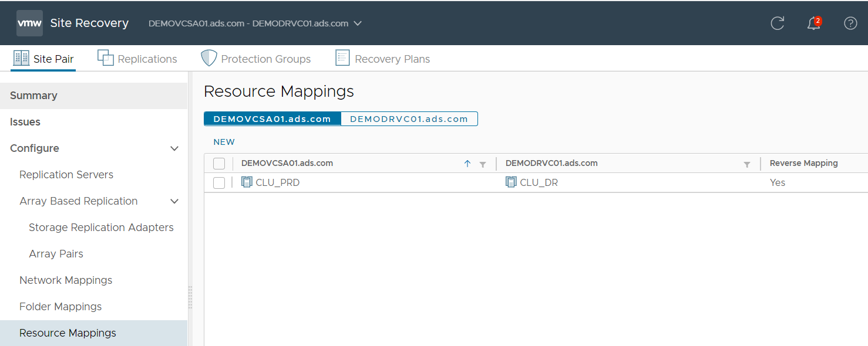Viewport: 868px width, 346px height.
Task: Click the Site Recovery title text
Action: pyautogui.click(x=89, y=23)
